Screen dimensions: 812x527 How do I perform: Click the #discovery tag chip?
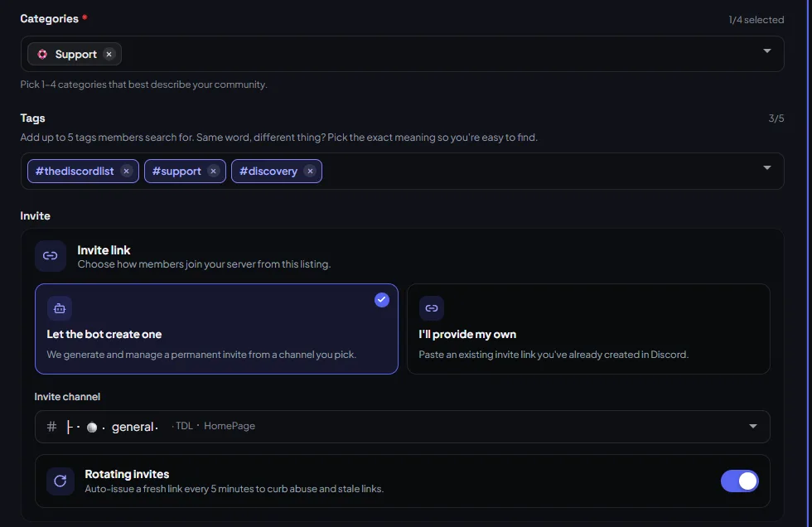pos(277,172)
